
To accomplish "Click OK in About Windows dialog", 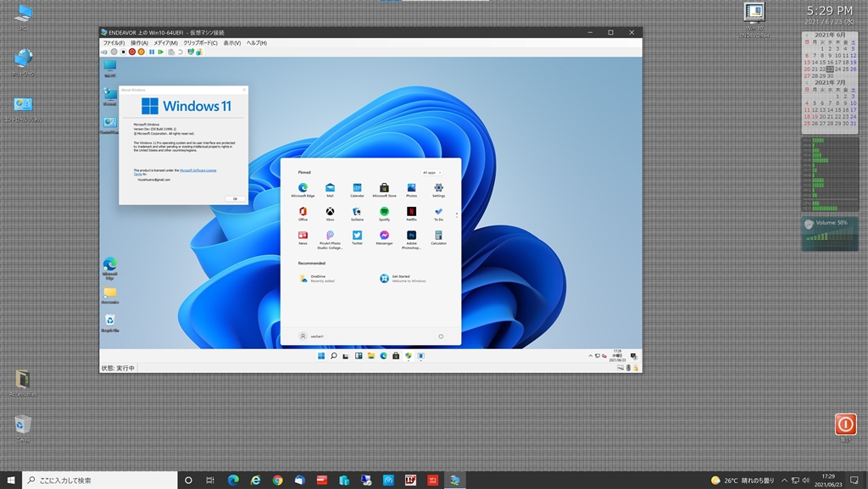I will tap(235, 198).
